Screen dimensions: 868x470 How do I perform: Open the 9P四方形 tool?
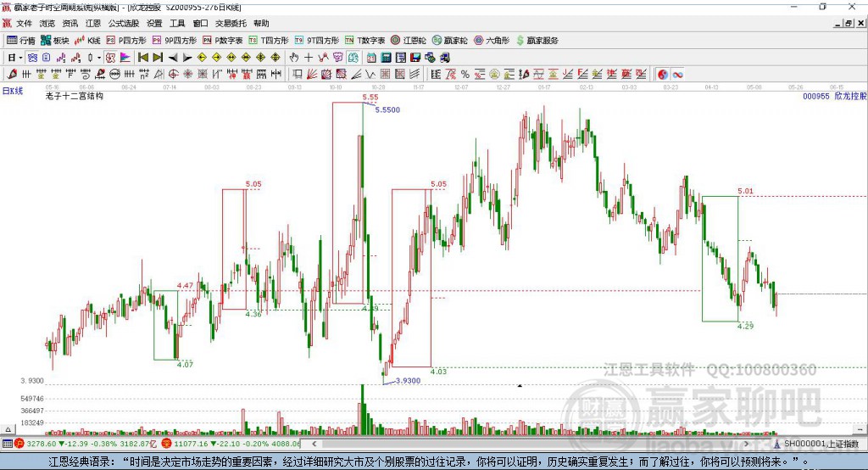[175, 41]
